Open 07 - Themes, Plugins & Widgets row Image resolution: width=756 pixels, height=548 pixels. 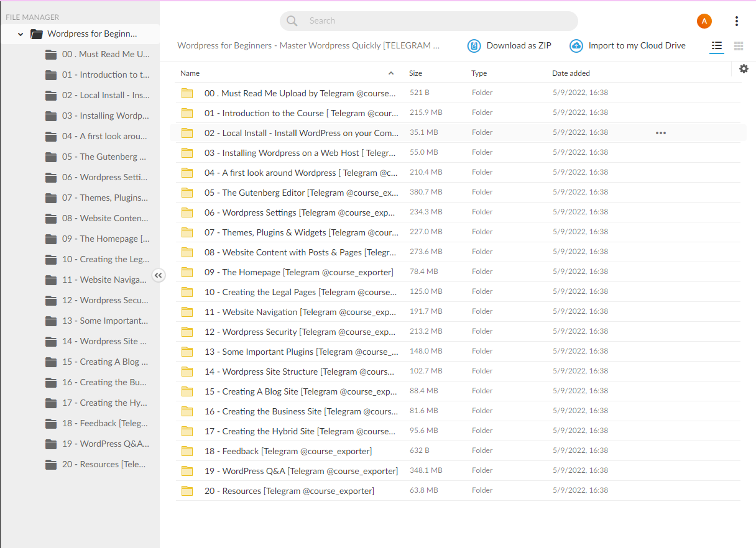458,232
